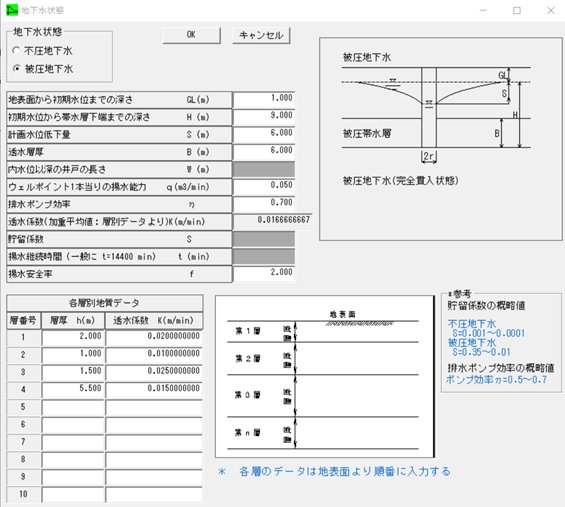Click layer 2 permeability cell 0.0100000000
The image size is (565, 507).
click(x=154, y=355)
